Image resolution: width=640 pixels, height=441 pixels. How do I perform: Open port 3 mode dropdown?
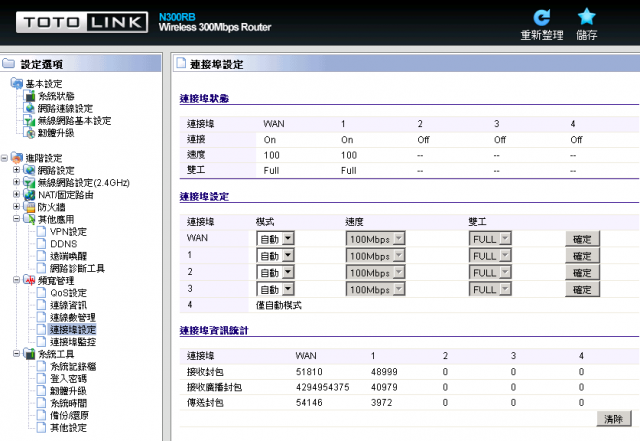(x=275, y=289)
